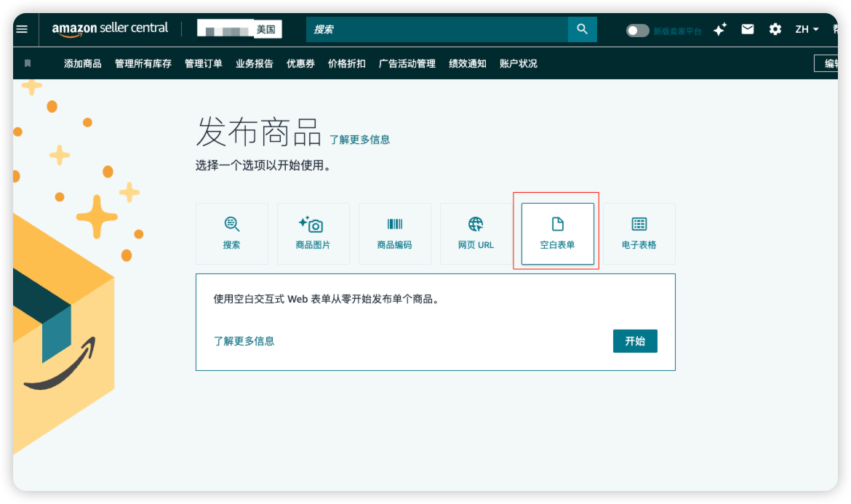851x504 pixels.
Task: Open 账户状况 menu item
Action: (519, 63)
